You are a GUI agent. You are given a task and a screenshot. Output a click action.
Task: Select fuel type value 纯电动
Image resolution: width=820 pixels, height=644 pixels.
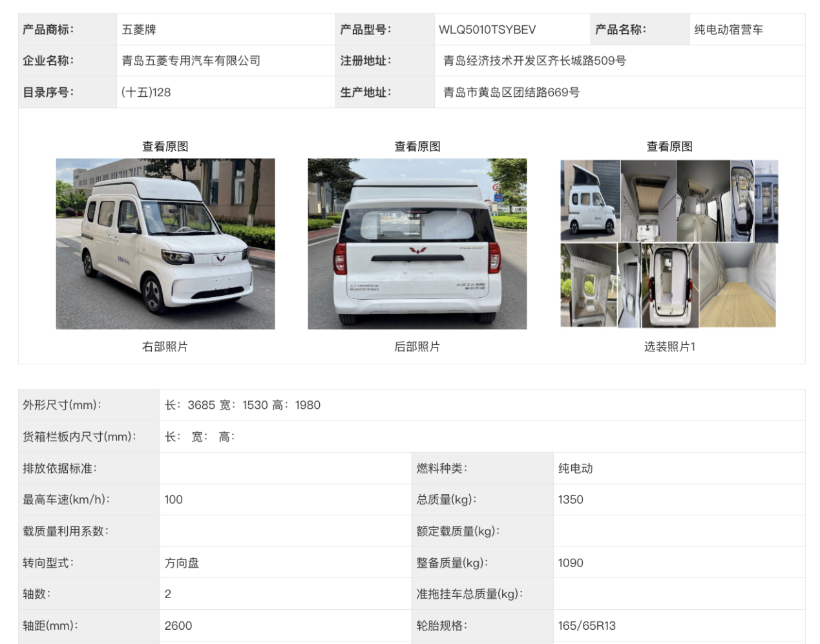coord(576,468)
